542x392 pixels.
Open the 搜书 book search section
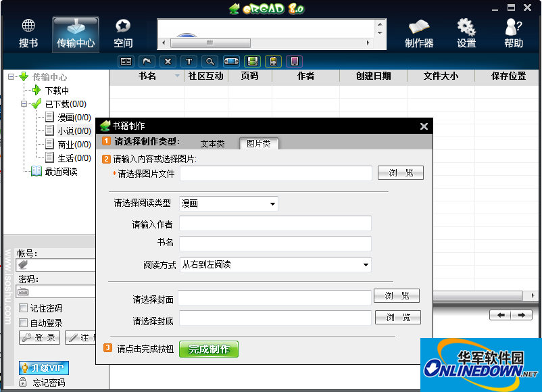(x=28, y=33)
